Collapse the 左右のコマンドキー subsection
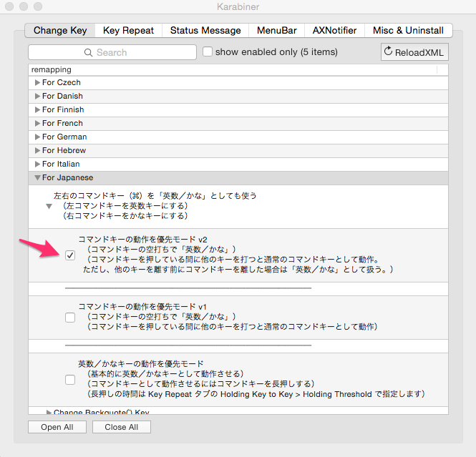The width and height of the screenshot is (476, 457). click(49, 206)
